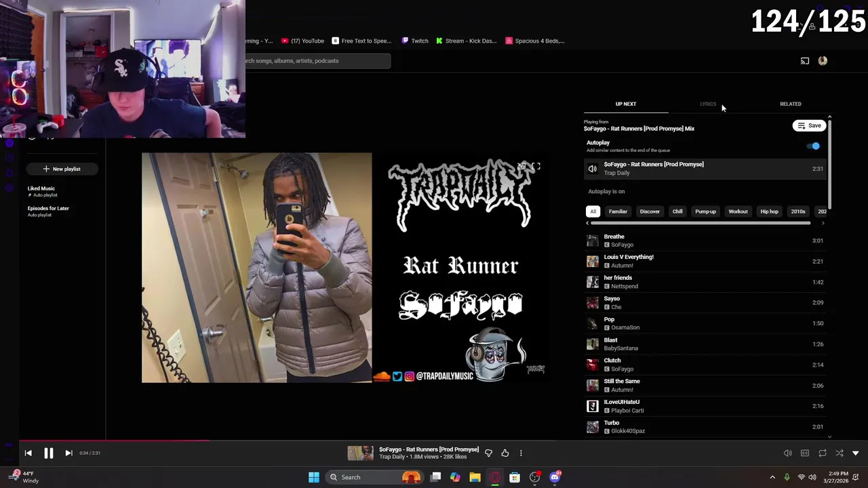This screenshot has height=488, width=868.
Task: Toggle miniplayer icon on album art
Action: point(521,166)
